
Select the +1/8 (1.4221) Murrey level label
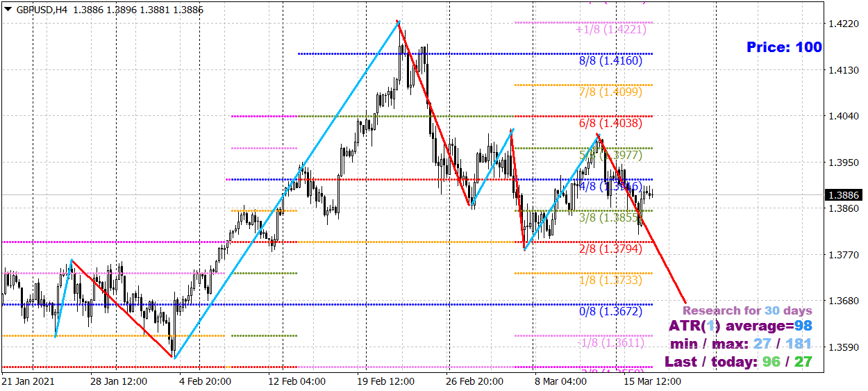611,29
